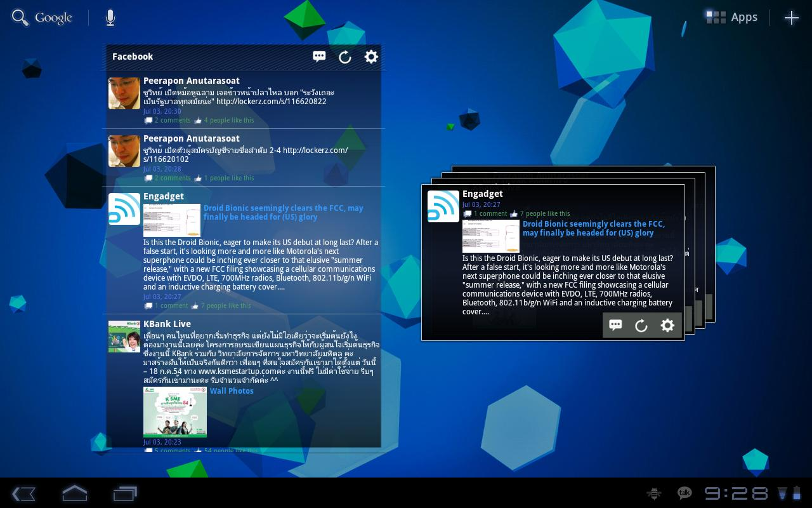Open Google search from the top bar
Viewport: 812px width, 508px height.
(x=20, y=17)
